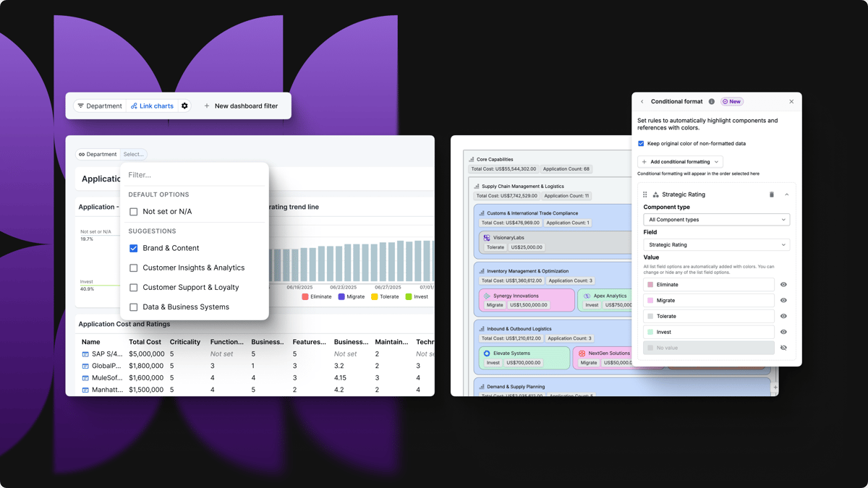Check the Customer Insights & Analytics filter option
The width and height of the screenshot is (868, 488).
coord(133,267)
